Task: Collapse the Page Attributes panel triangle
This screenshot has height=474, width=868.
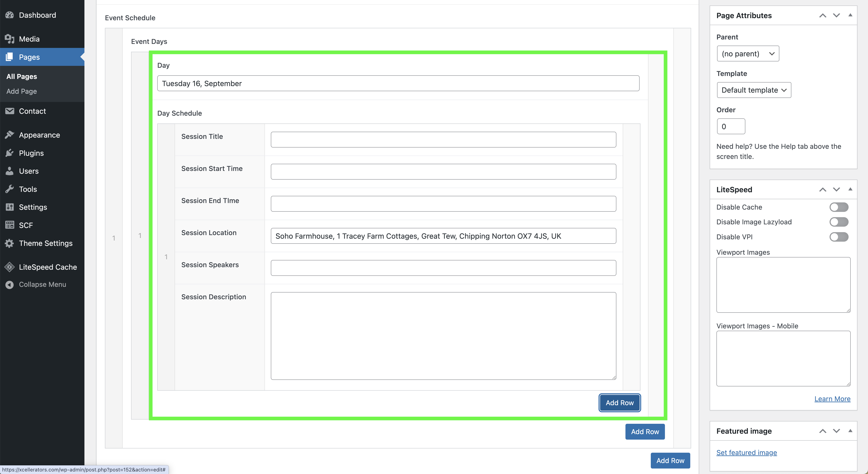Action: (850, 15)
